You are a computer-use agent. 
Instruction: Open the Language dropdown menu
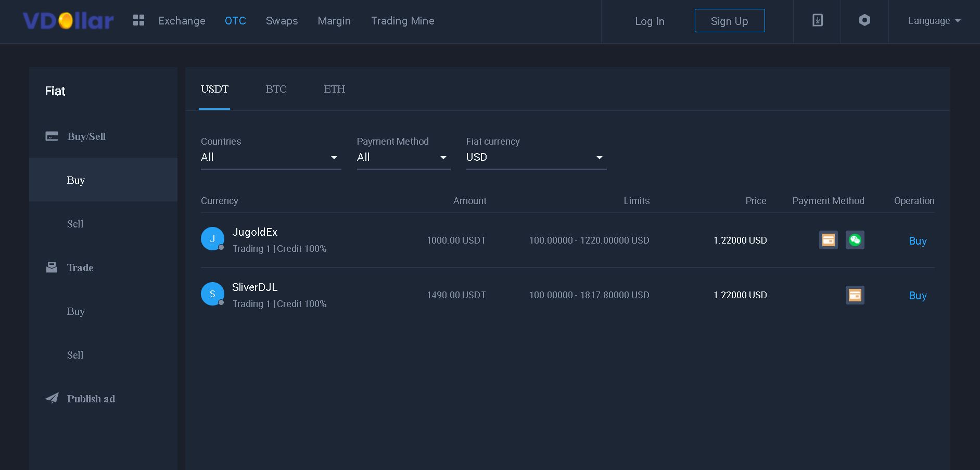pos(934,21)
